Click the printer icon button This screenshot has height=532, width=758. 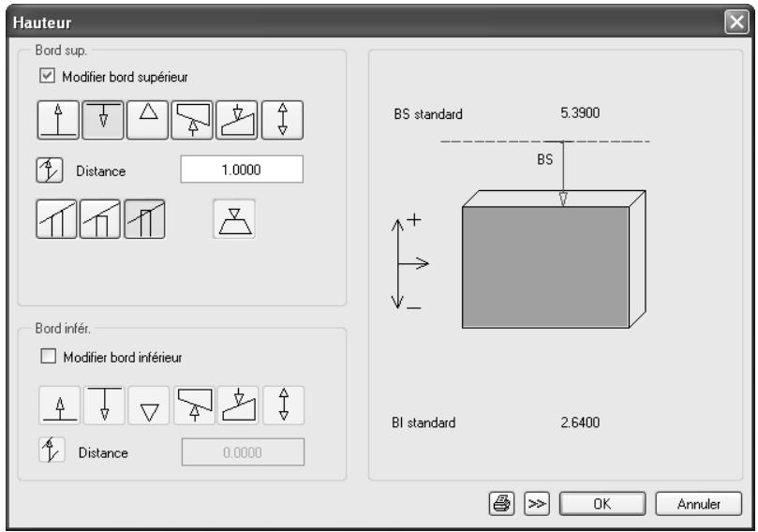point(502,504)
